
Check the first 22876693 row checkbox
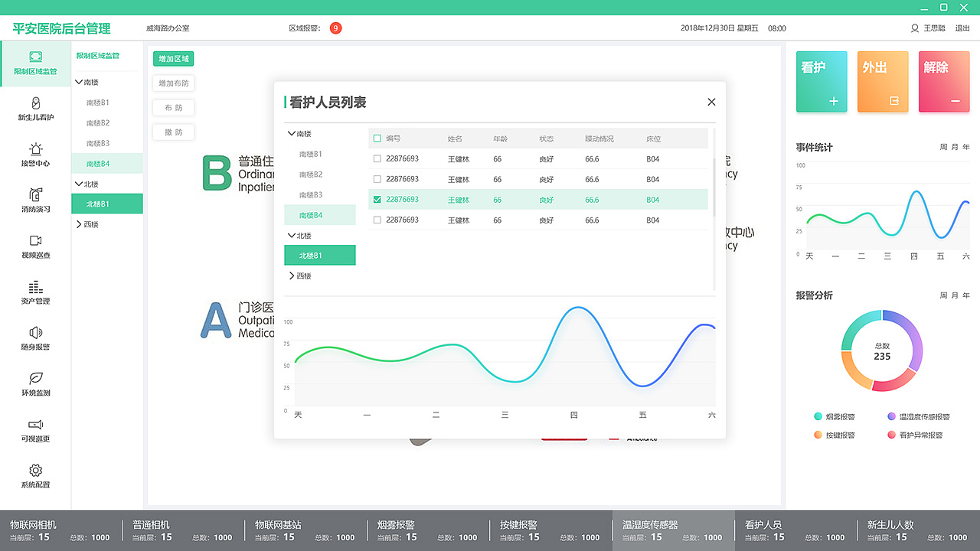[377, 159]
